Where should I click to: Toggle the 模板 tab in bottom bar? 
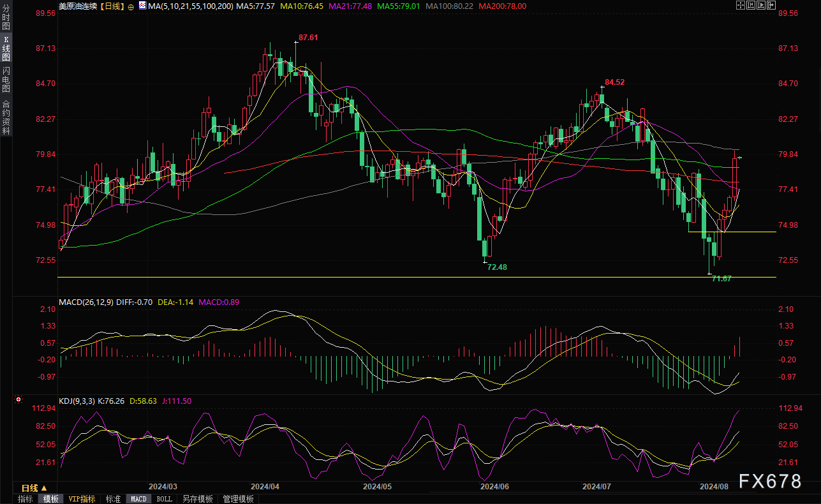(x=51, y=499)
